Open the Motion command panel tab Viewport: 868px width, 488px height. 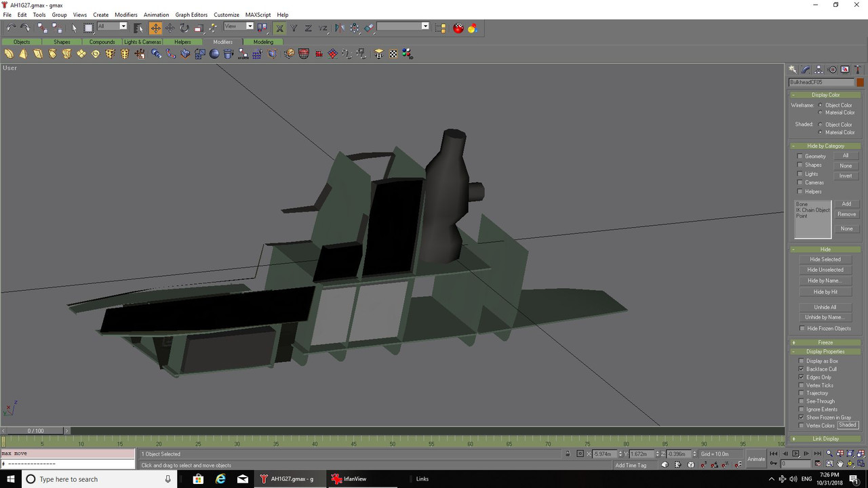(832, 70)
